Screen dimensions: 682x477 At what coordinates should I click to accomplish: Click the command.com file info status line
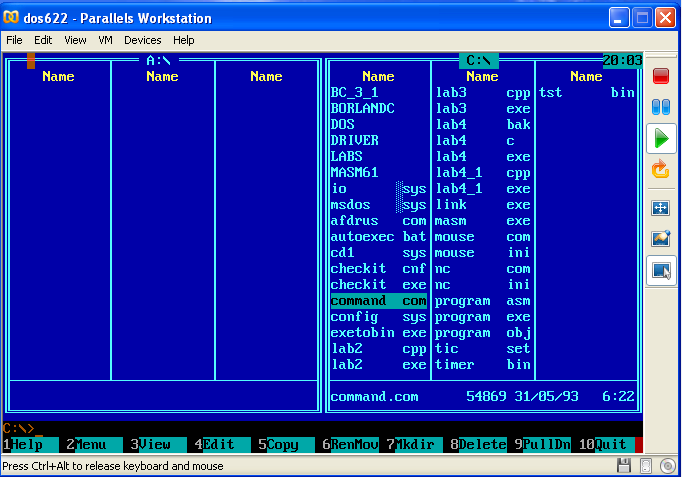tap(483, 397)
